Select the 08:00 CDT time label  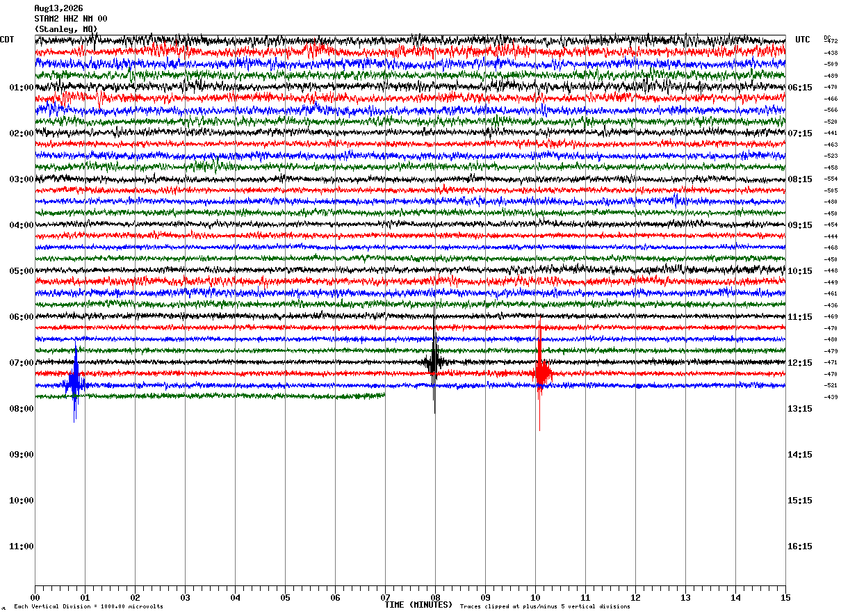click(x=22, y=409)
